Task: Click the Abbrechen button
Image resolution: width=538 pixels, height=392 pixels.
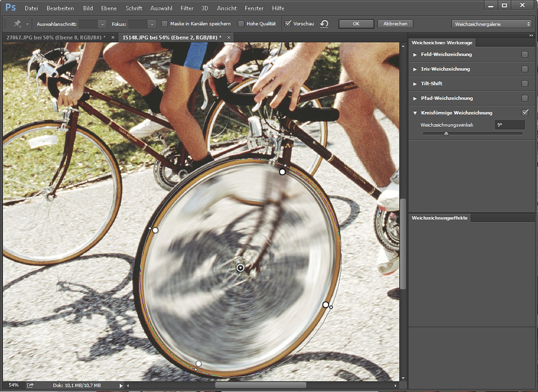Action: 395,24
